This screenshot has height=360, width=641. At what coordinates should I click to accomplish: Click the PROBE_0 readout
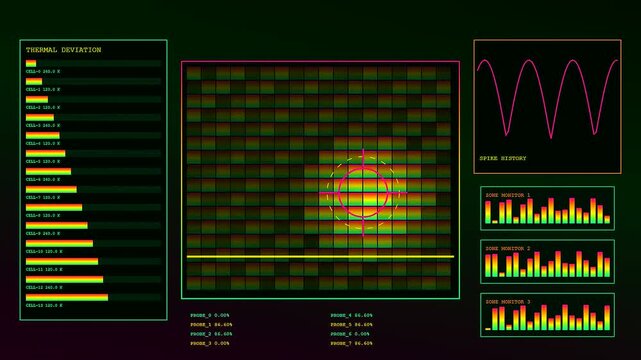point(210,315)
